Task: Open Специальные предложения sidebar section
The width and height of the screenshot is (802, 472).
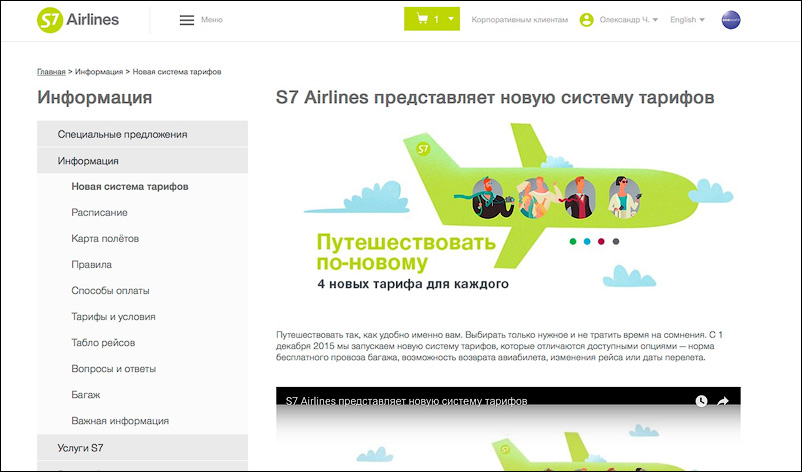Action: pos(142,134)
